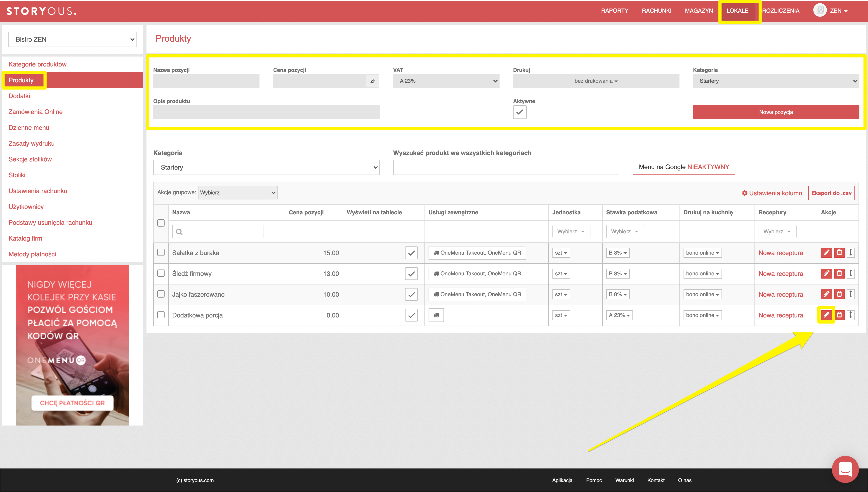This screenshot has width=868, height=492.
Task: Edit the Sałatka z buraka product
Action: point(826,252)
